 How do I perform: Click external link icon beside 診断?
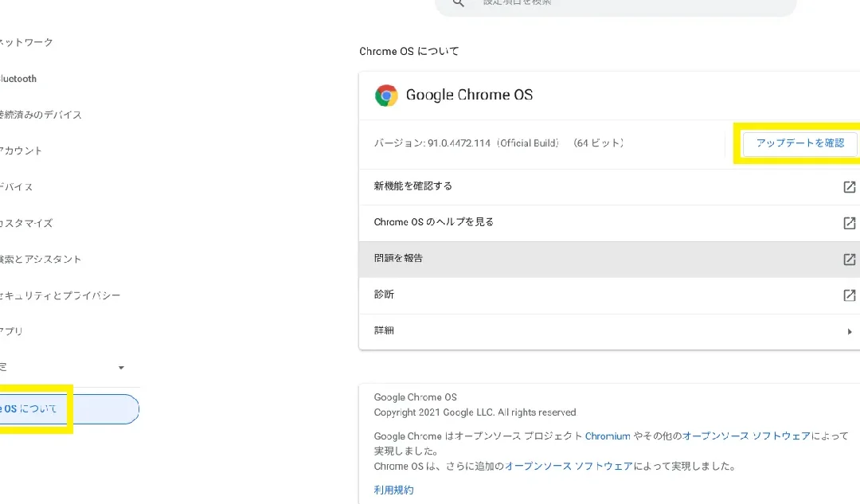pyautogui.click(x=849, y=295)
